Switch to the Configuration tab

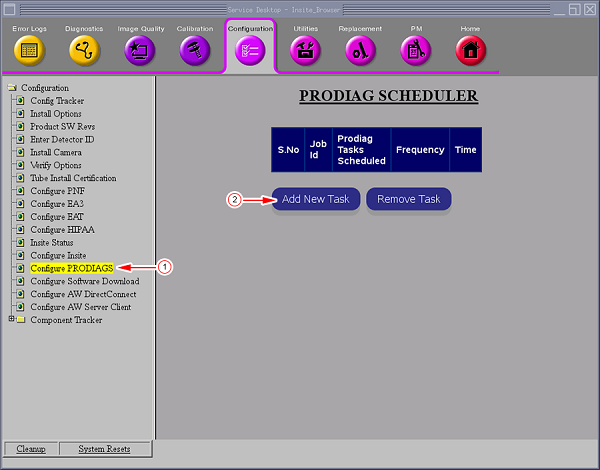pyautogui.click(x=250, y=49)
